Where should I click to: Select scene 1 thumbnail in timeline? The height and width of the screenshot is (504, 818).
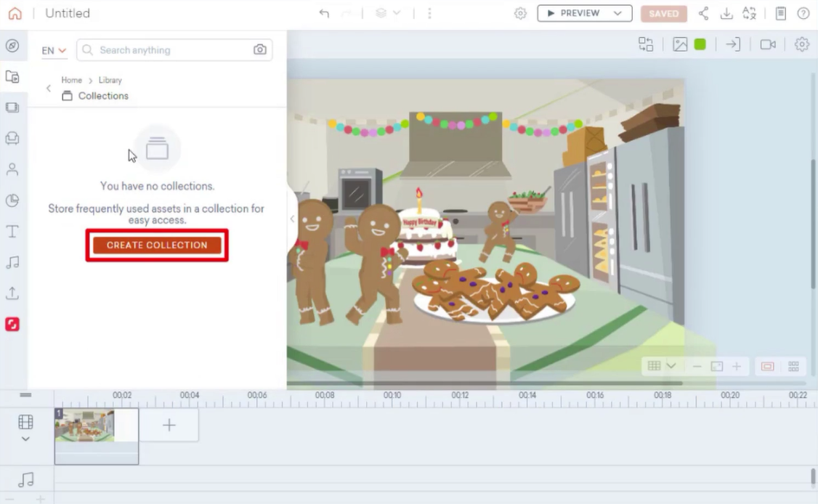pos(85,426)
